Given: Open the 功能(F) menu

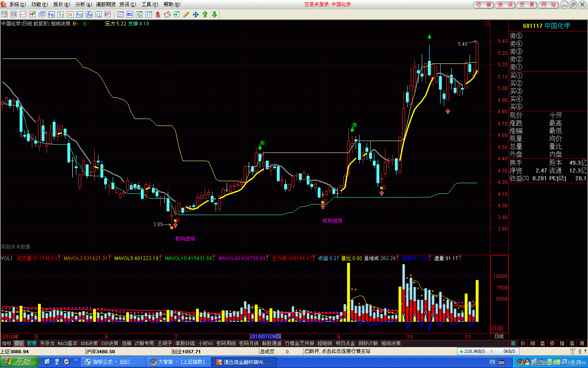Looking at the screenshot, I should [x=40, y=4].
